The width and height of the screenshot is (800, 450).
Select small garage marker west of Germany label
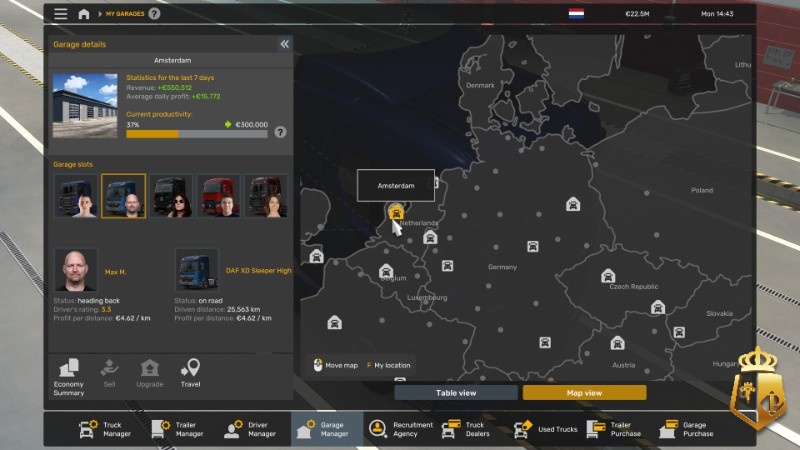(x=447, y=266)
